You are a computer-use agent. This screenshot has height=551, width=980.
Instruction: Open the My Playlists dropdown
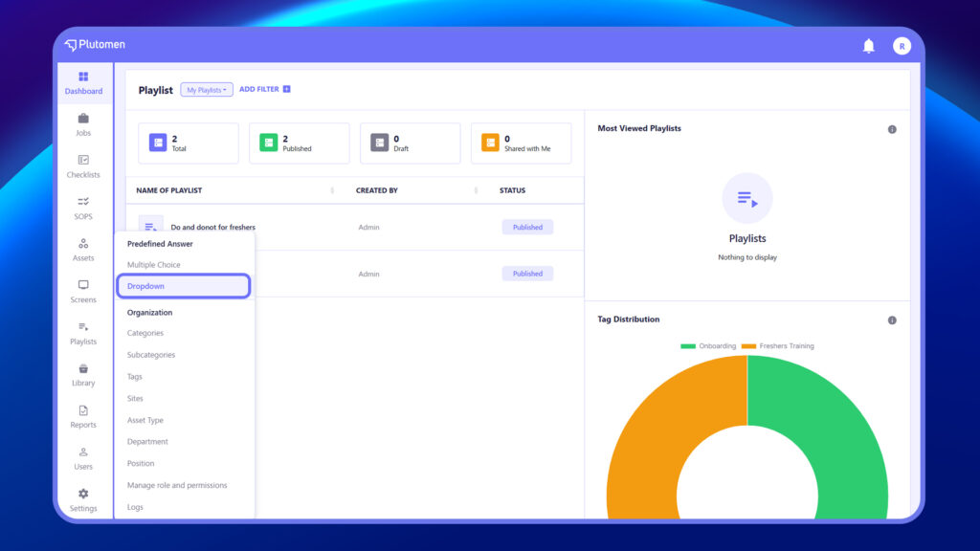pos(207,89)
